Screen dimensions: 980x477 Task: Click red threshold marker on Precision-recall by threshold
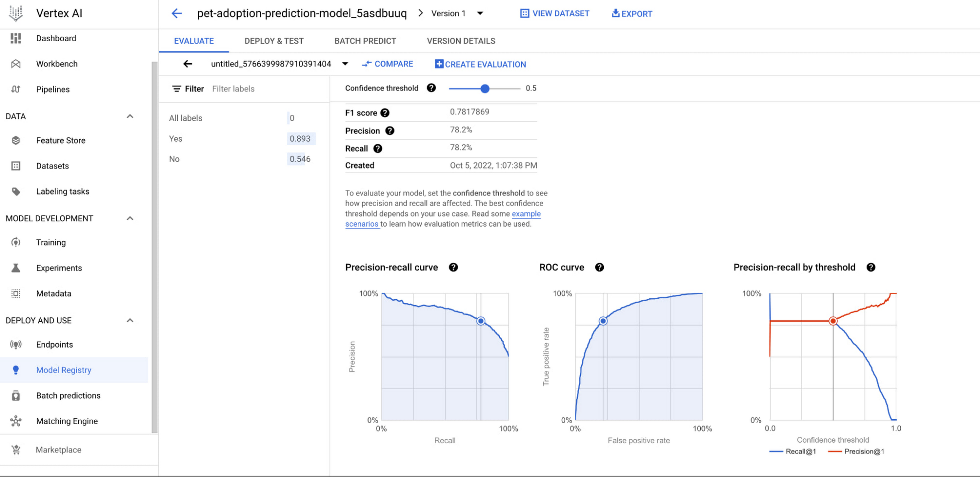pos(833,321)
